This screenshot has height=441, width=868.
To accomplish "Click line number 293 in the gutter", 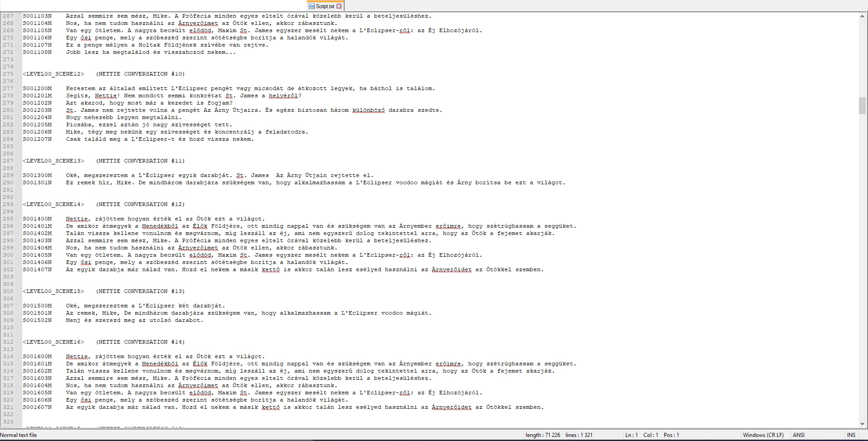I will pyautogui.click(x=8, y=204).
